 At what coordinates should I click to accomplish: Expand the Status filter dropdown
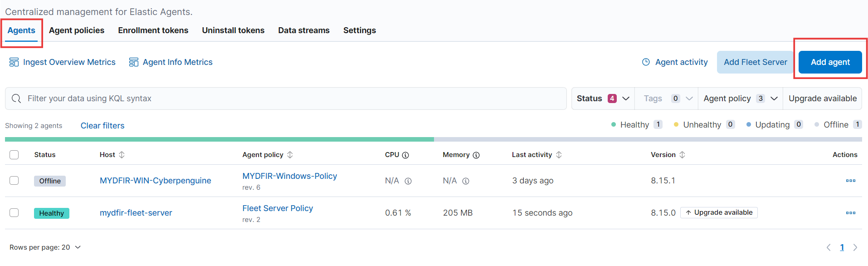(603, 99)
